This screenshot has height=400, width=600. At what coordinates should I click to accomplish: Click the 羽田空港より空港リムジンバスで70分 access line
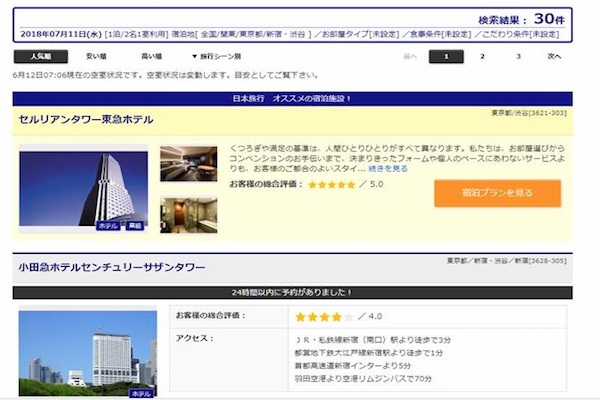[x=363, y=379]
